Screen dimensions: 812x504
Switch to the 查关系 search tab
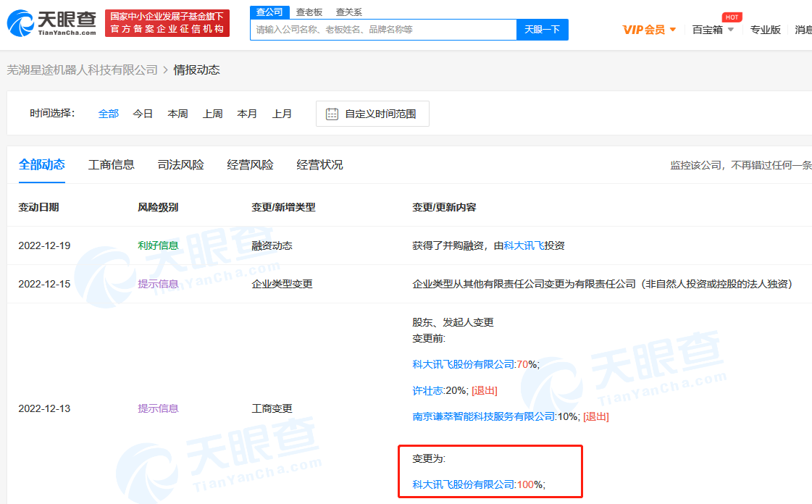pyautogui.click(x=349, y=12)
